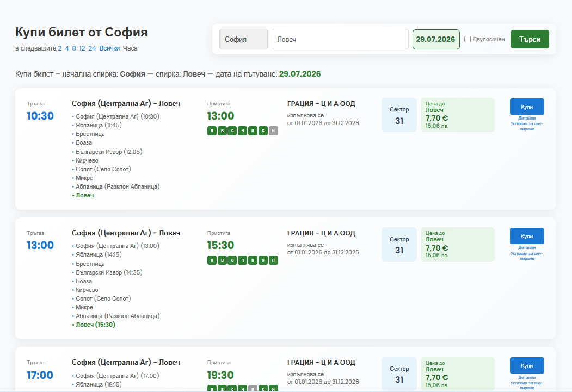Image resolution: width=572 pixels, height=392 pixels.
Task: Click the Ловеч destination input field
Action: (340, 39)
